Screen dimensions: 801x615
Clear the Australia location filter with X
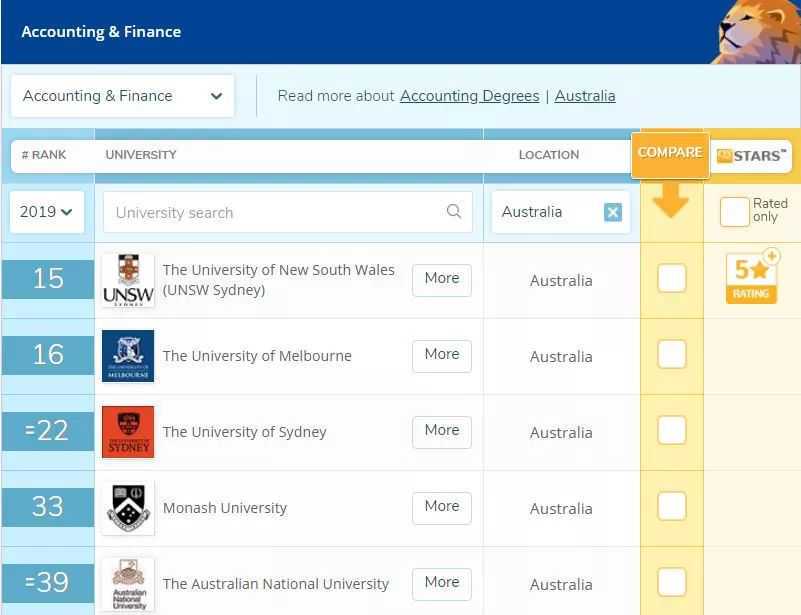pyautogui.click(x=613, y=212)
